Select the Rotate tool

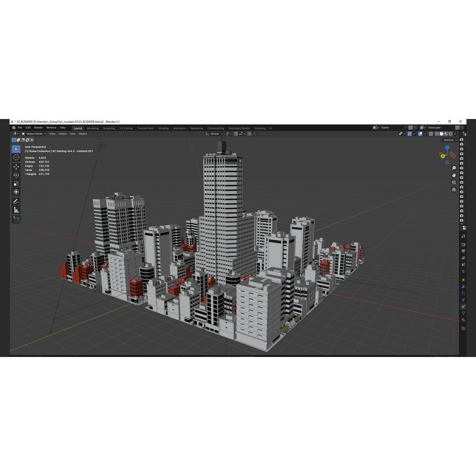[x=16, y=175]
